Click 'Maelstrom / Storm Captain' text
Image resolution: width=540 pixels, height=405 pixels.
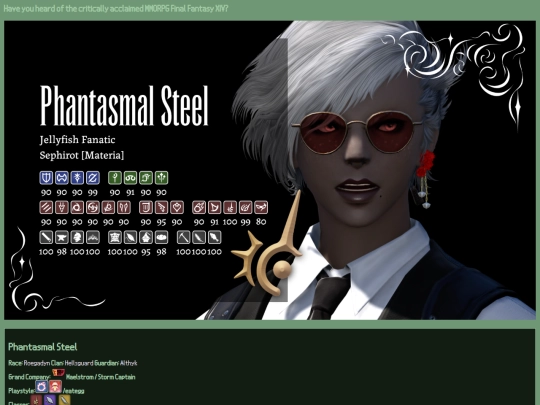pyautogui.click(x=101, y=377)
